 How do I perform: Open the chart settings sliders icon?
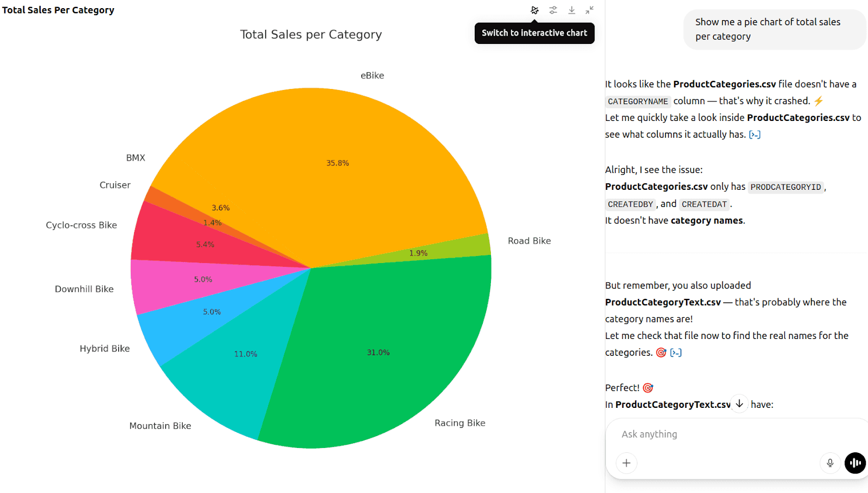553,10
